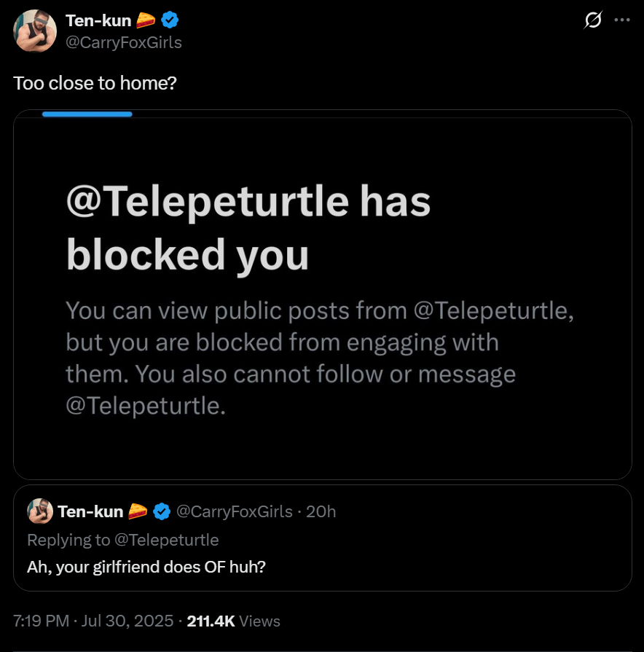Click the pie emoji in the quoted post

coord(138,511)
